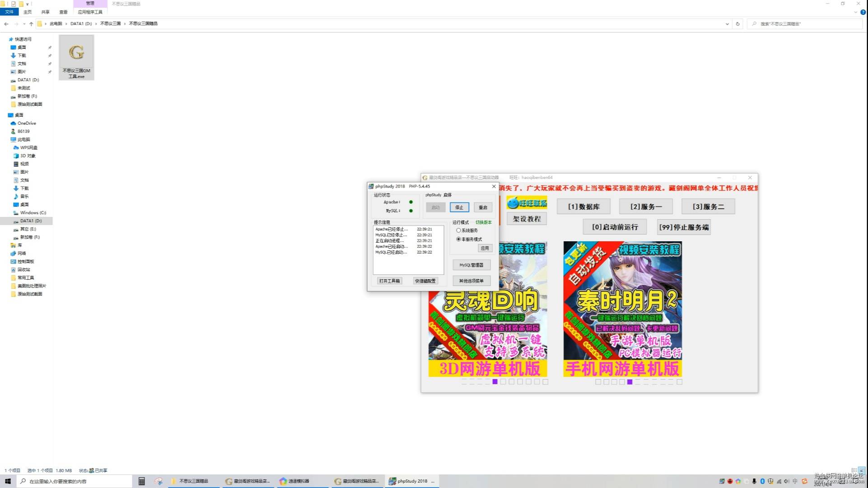Open Quick Access Toolbar customize dropdown
The width and height of the screenshot is (868, 488).
pos(28,4)
